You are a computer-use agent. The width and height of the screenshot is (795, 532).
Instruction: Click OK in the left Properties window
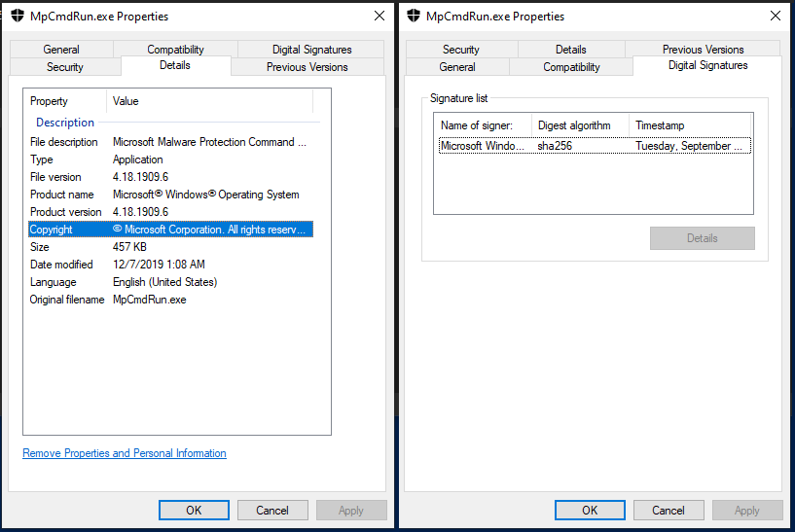(194, 510)
